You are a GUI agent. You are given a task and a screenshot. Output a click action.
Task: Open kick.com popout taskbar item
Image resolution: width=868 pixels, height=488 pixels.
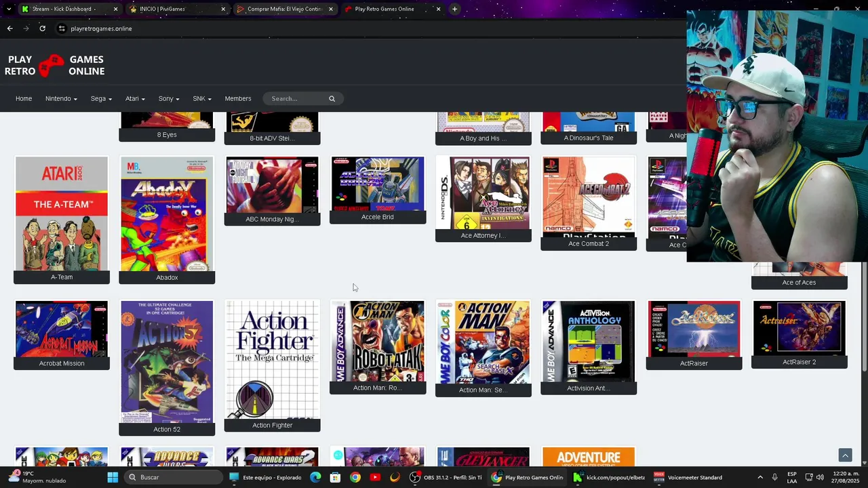[x=609, y=477]
